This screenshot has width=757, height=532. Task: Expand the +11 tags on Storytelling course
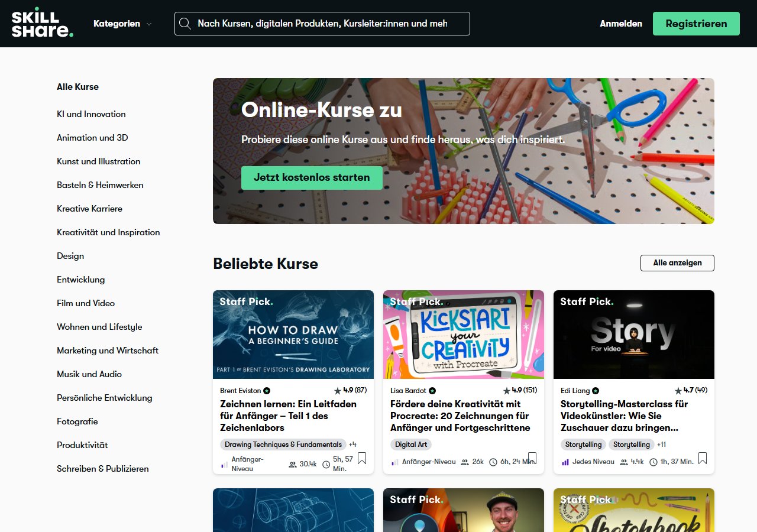[x=661, y=445]
